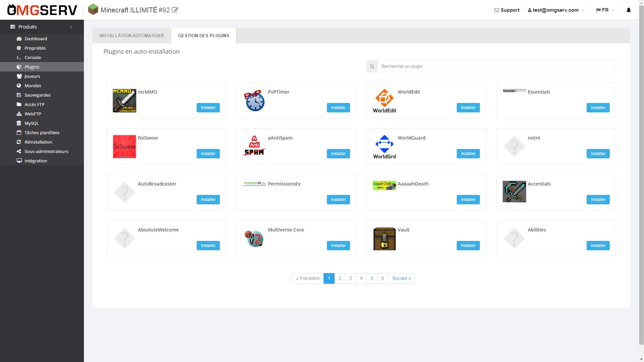Click the OMGSERV logo

pyautogui.click(x=42, y=10)
